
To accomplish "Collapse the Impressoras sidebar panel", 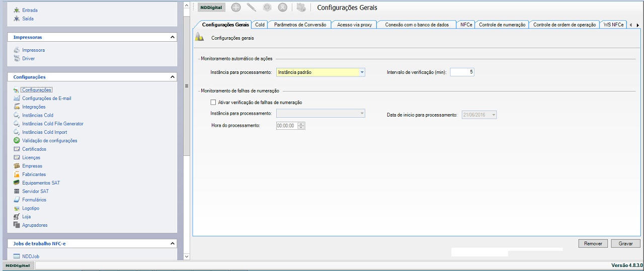I will coord(173,37).
